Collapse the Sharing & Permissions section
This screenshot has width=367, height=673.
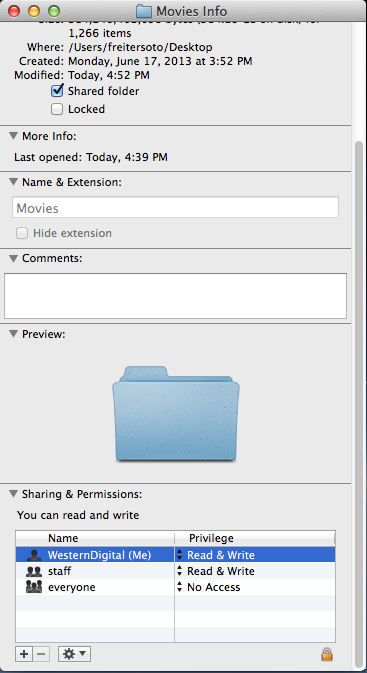coord(14,494)
